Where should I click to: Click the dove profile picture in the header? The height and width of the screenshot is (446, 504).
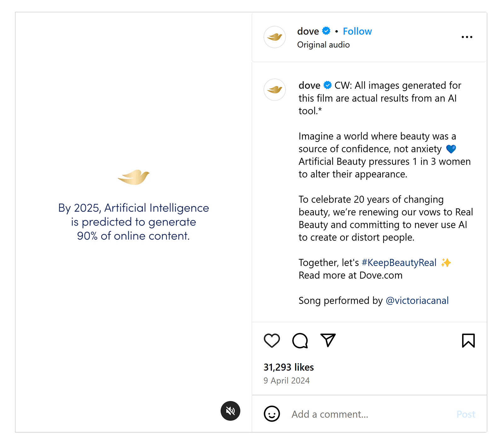(x=274, y=37)
